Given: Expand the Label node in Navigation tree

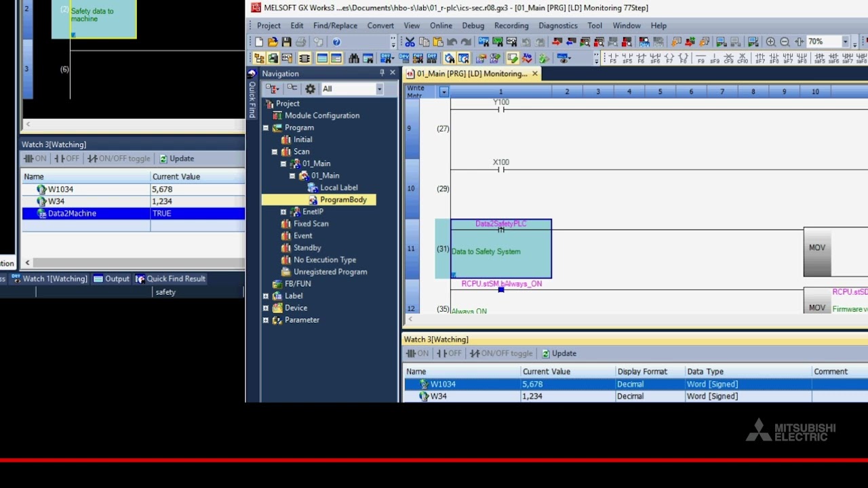Looking at the screenshot, I should pos(266,296).
